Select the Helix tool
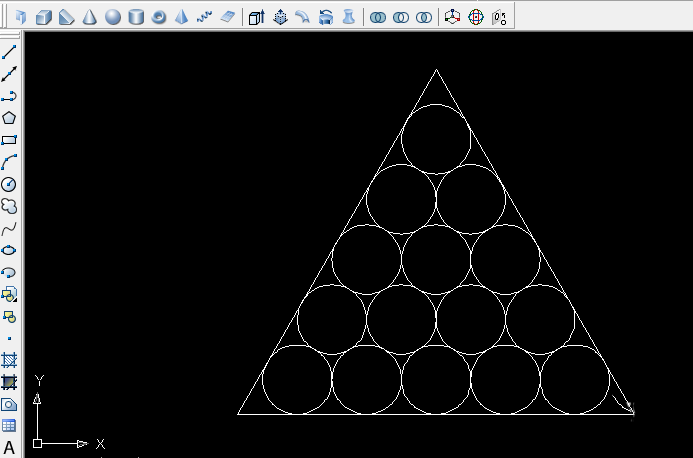Viewport: 693px width, 458px height. [205, 17]
